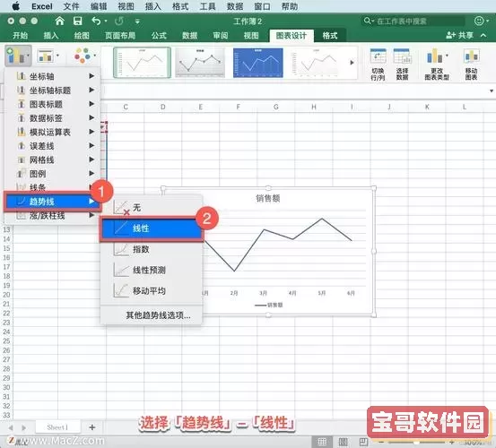
Task: Switch to the 数据 ribbon tab
Action: tap(189, 35)
